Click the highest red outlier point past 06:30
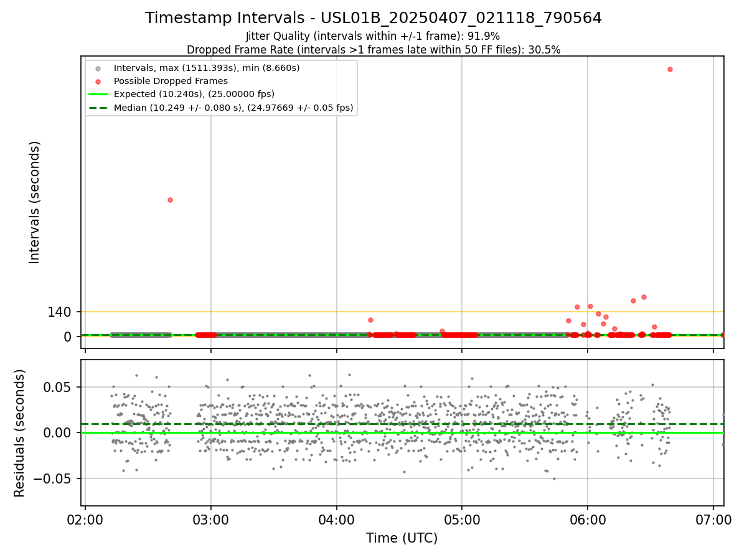This screenshot has height=560, width=747. (670, 69)
